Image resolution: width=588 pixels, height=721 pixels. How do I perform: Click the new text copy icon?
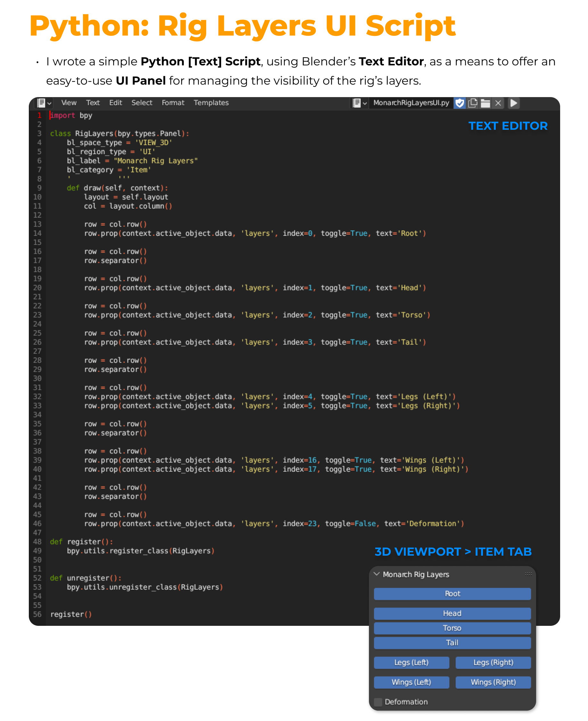[472, 103]
